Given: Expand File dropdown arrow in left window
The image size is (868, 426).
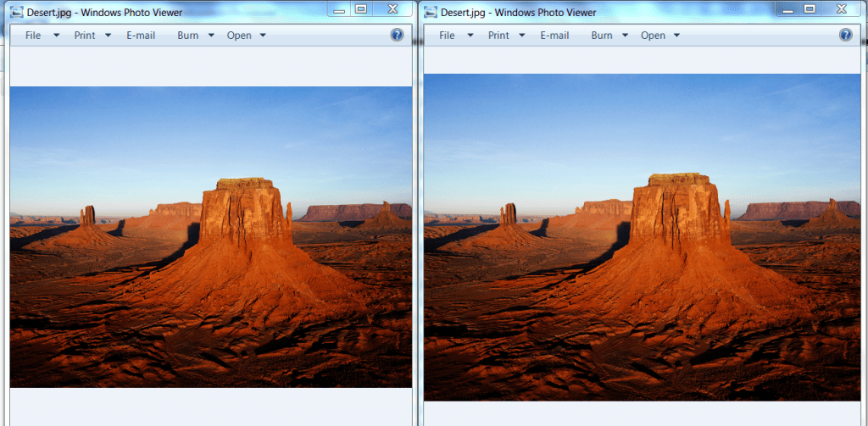Looking at the screenshot, I should point(57,36).
